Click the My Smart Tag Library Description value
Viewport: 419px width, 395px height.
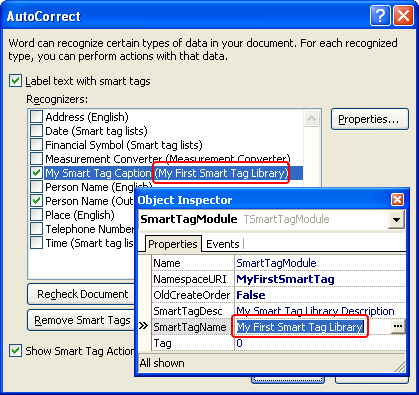315,311
